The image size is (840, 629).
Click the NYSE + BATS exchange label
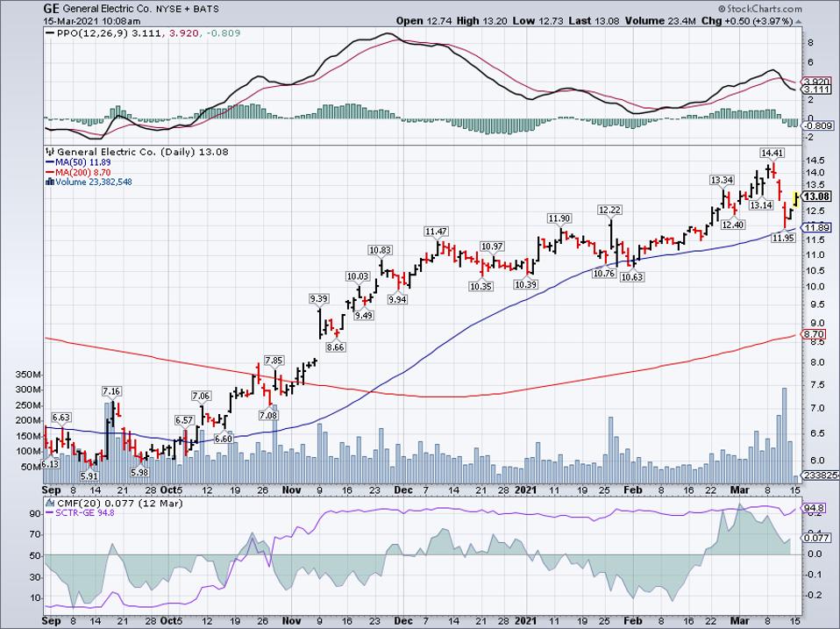pyautogui.click(x=186, y=9)
